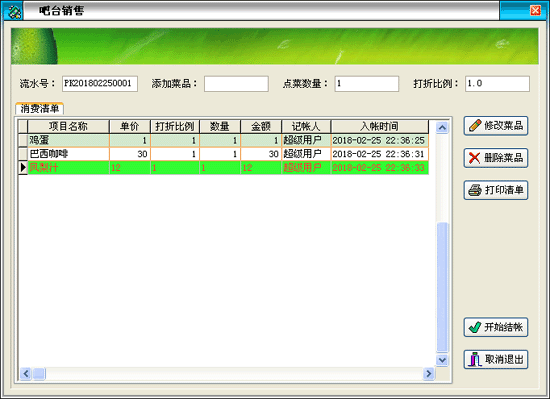550x399 pixels.
Task: Close the 吧台销售 window
Action: coord(535,11)
